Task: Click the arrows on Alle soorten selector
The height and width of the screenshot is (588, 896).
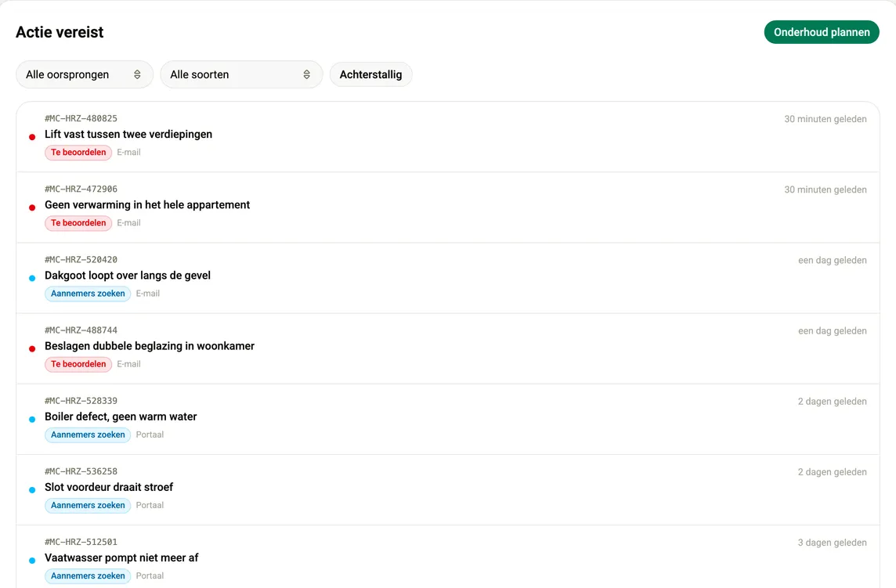Action: (x=307, y=75)
